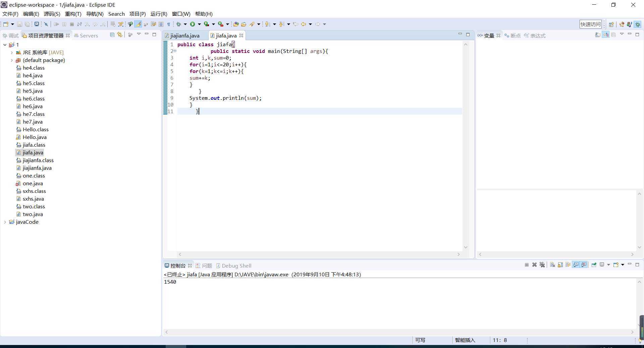Click the Back navigation arrow icon
Screen dimensions: 644x348
(303, 24)
